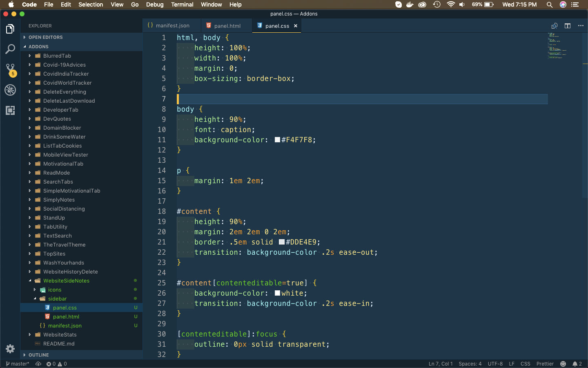The width and height of the screenshot is (588, 368).
Task: Click the battery status icon
Action: coord(489,4)
